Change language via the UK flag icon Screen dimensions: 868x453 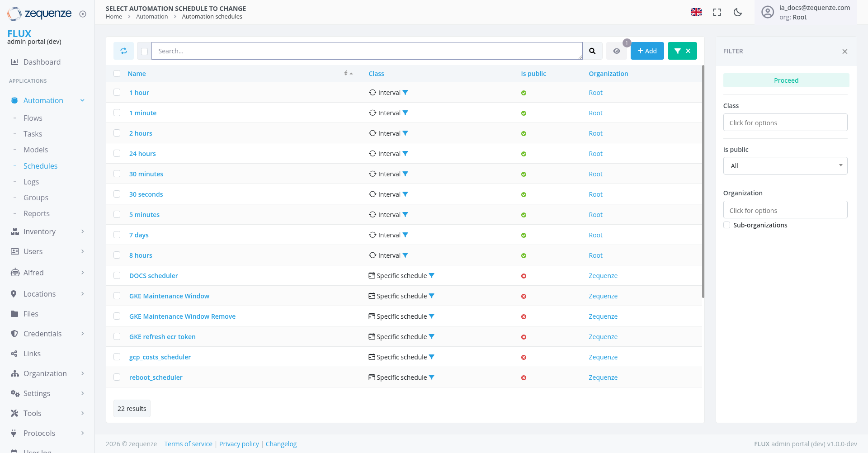[x=696, y=12]
